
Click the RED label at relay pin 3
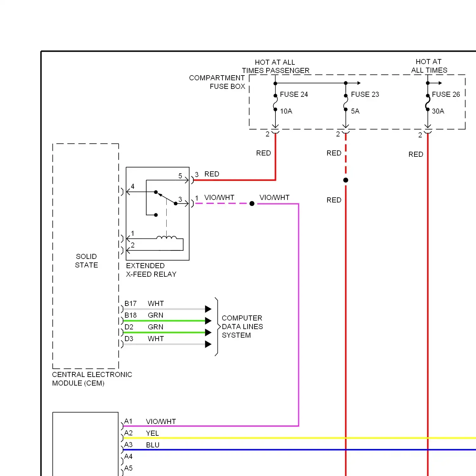212,174
